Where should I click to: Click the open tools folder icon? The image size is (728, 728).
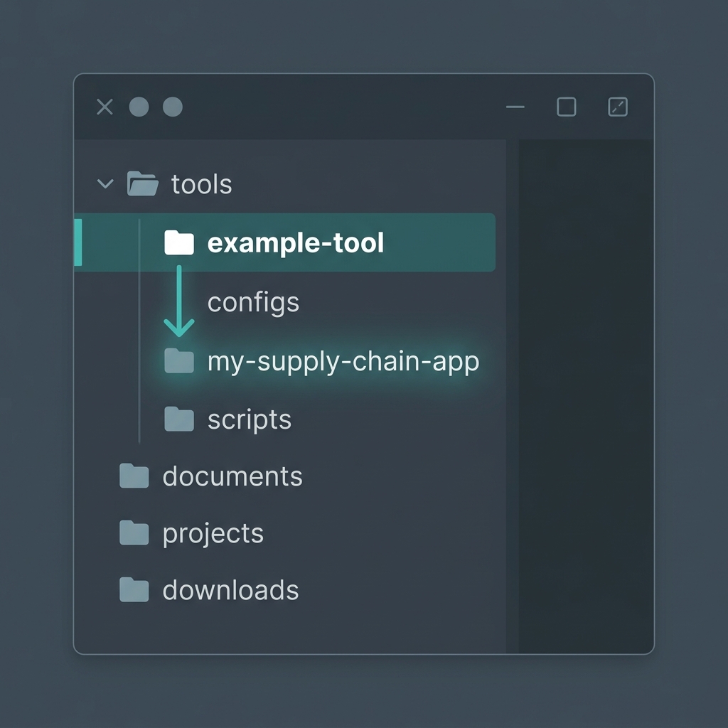pos(142,183)
